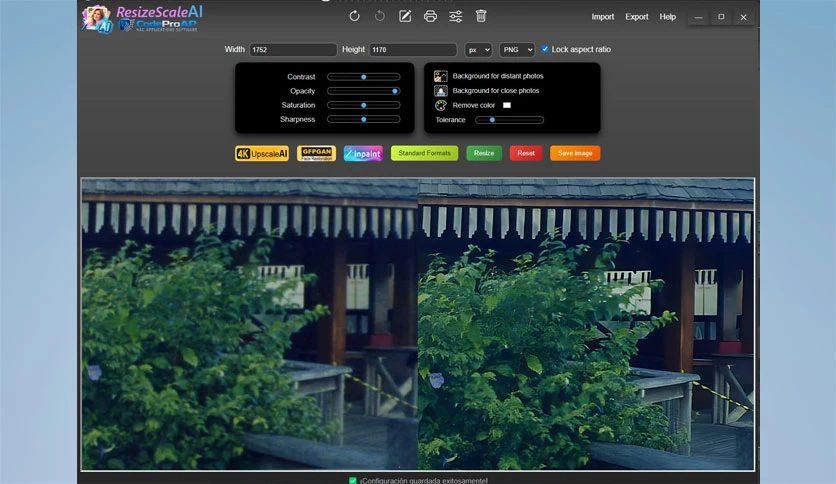The width and height of the screenshot is (836, 484).
Task: Click the Saturation slider
Action: click(364, 106)
